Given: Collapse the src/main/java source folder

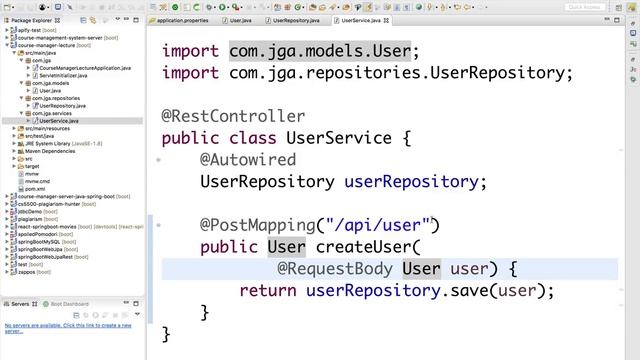Looking at the screenshot, I should [14, 53].
